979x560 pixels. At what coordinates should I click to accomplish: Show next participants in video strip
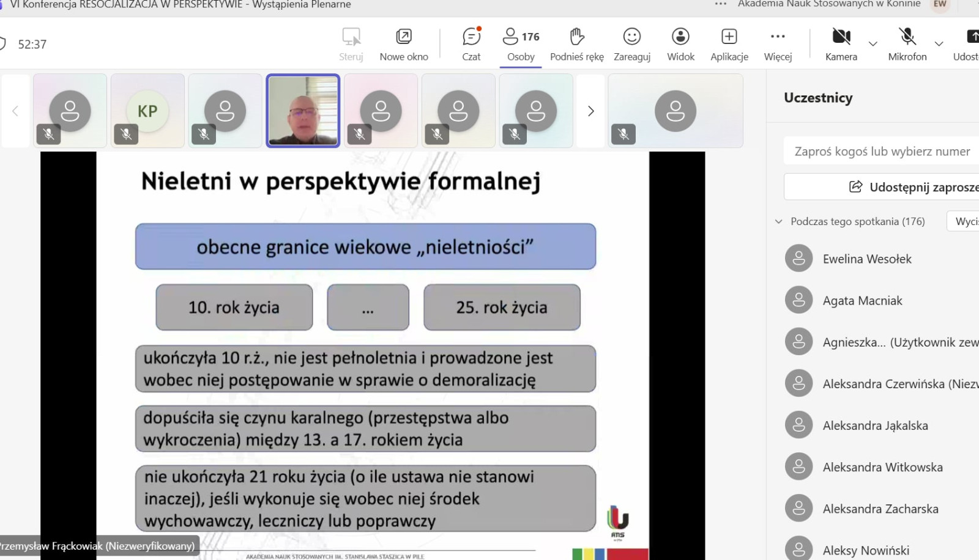(x=590, y=111)
